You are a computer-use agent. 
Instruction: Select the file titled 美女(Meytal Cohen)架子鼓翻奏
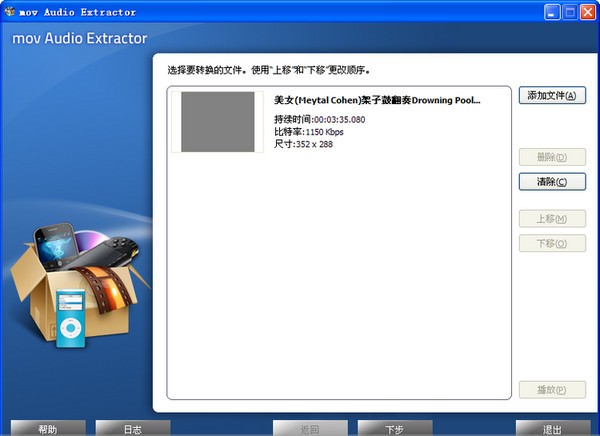(x=377, y=100)
